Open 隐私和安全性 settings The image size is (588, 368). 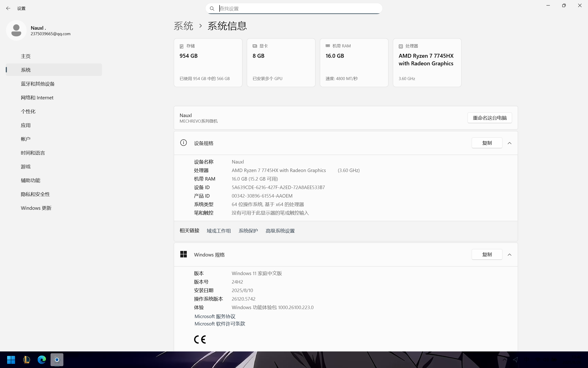click(x=54, y=194)
